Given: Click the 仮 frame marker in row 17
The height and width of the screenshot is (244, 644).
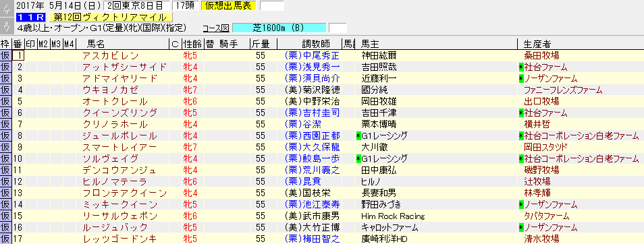Looking at the screenshot, I should (x=6, y=239).
